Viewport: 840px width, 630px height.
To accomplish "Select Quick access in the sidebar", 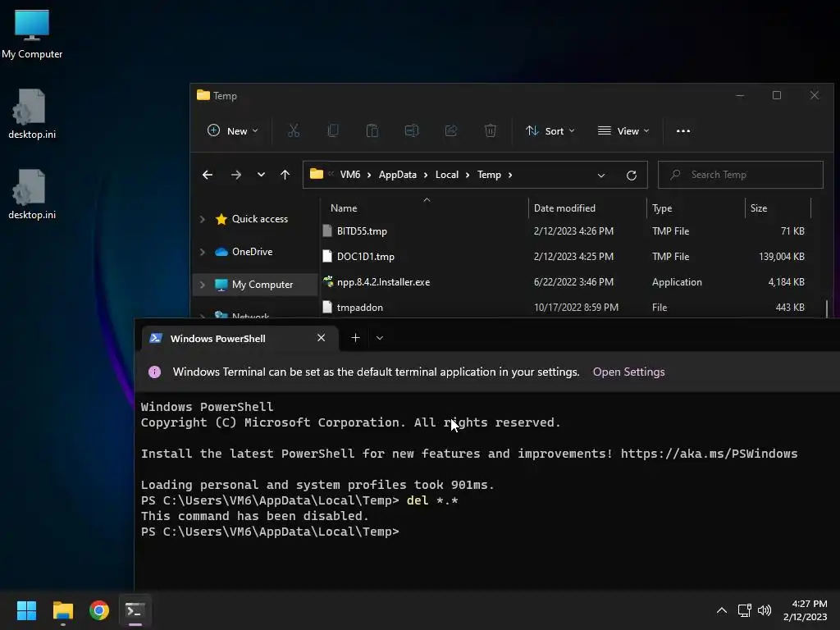I will [x=260, y=218].
